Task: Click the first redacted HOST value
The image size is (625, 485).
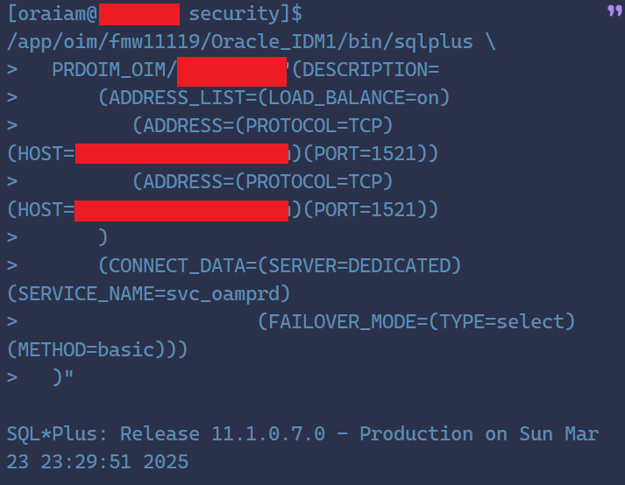Action: [x=181, y=154]
